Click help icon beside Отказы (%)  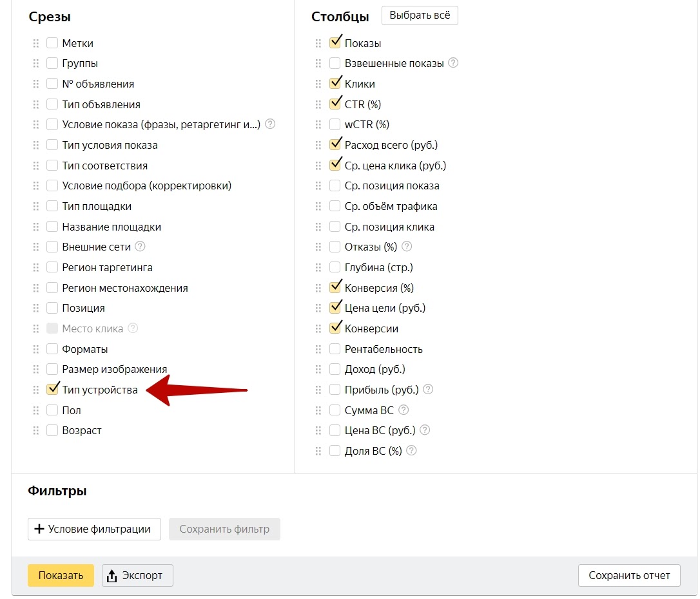407,247
